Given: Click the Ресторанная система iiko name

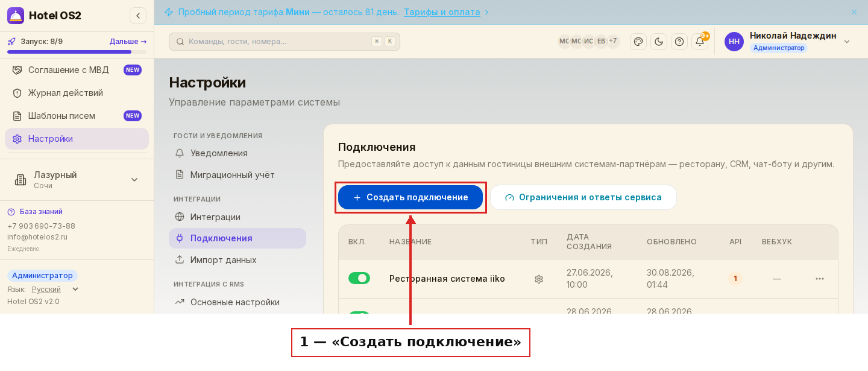Looking at the screenshot, I should tap(447, 279).
